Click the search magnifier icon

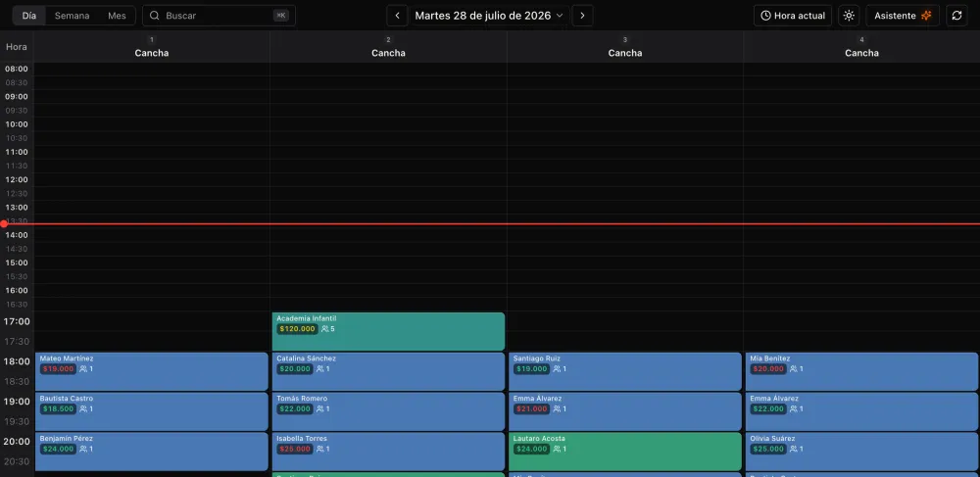[155, 16]
